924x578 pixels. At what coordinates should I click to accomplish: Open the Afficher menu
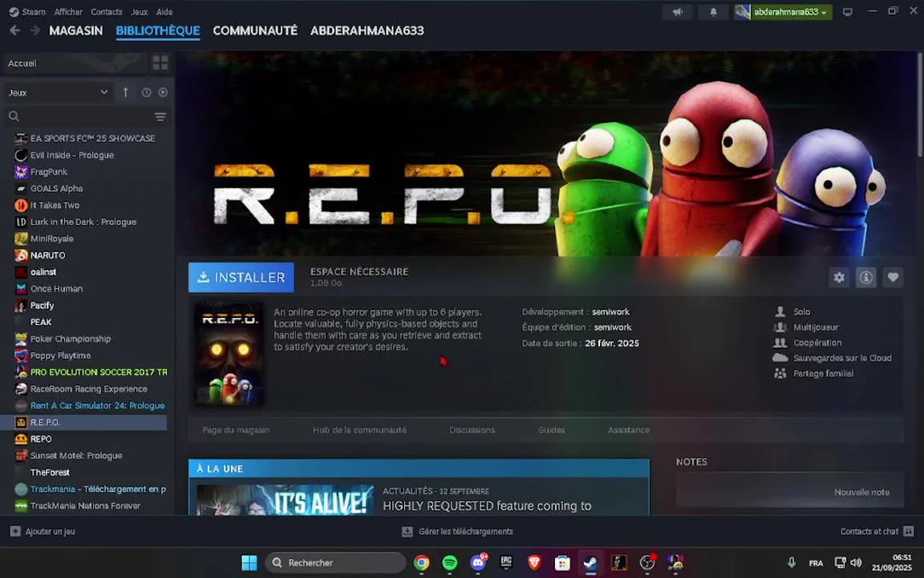point(68,12)
